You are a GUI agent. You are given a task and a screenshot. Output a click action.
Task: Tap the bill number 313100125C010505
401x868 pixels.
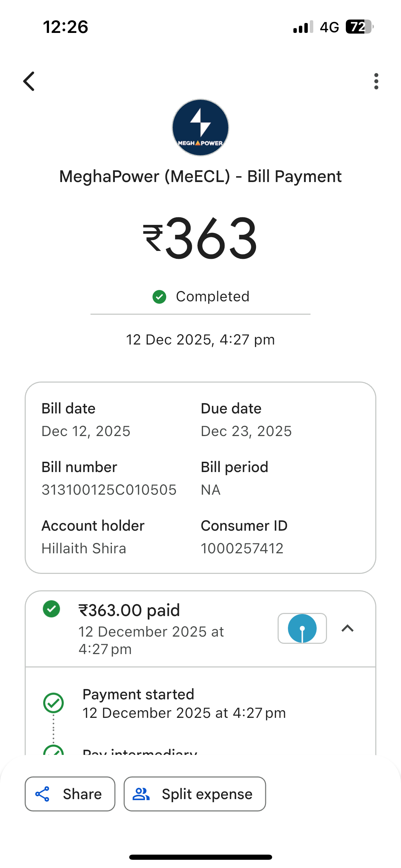109,490
